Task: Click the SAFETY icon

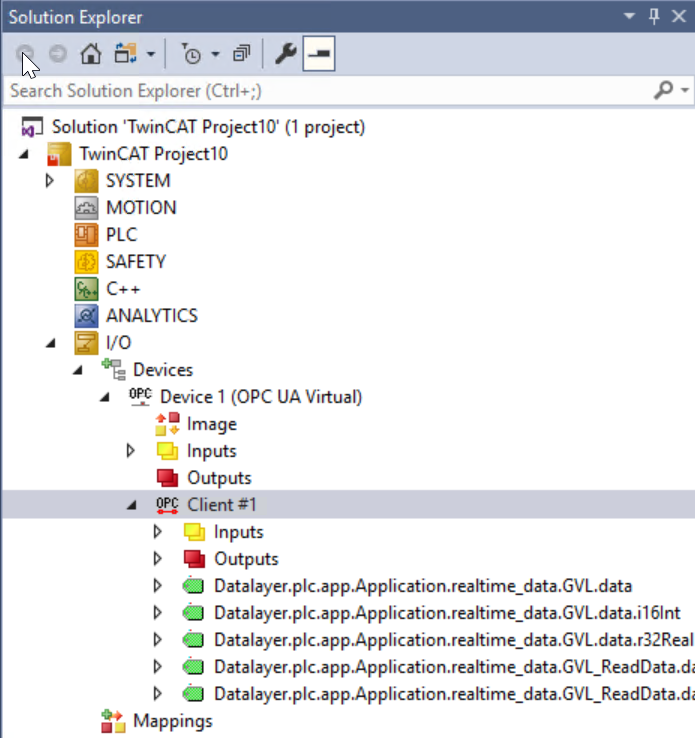Action: [x=86, y=262]
